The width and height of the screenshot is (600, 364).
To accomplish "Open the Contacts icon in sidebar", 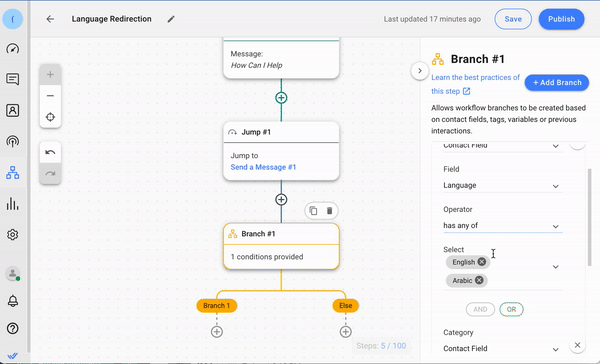I will tap(13, 110).
